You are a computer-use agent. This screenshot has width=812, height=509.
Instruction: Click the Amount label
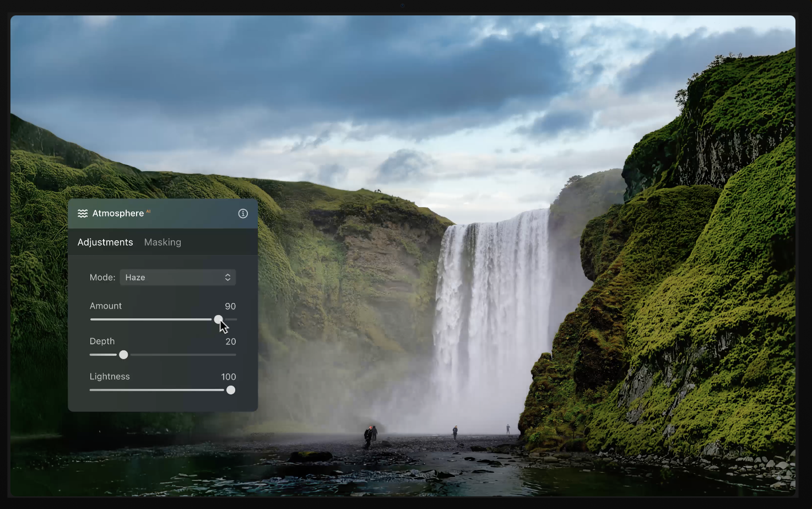106,306
